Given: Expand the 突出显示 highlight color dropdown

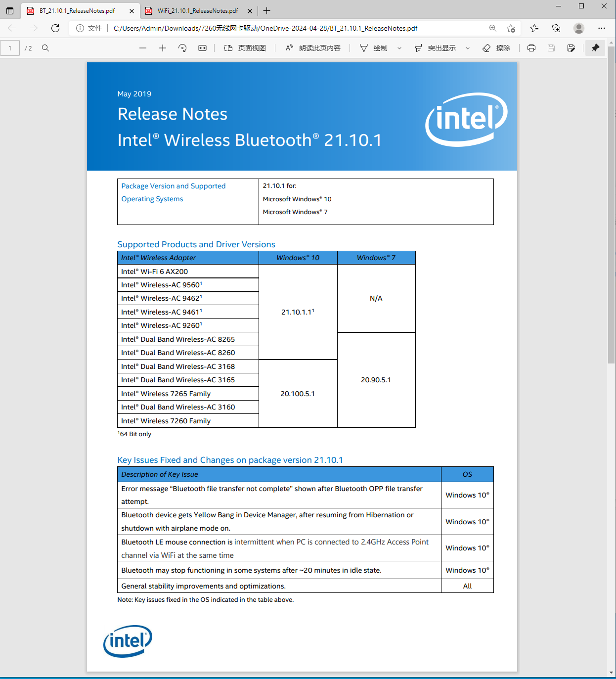Looking at the screenshot, I should 468,48.
